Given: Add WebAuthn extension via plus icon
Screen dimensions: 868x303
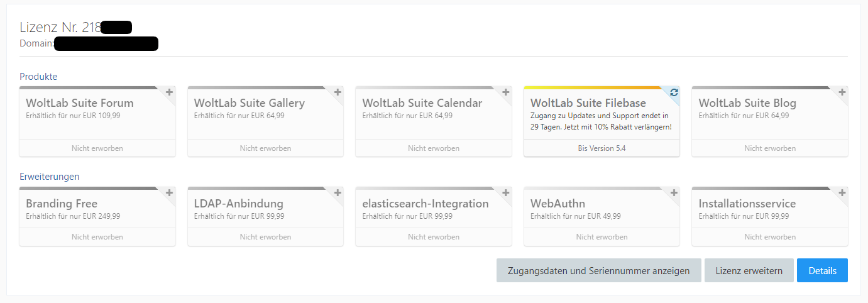Looking at the screenshot, I should click(674, 194).
